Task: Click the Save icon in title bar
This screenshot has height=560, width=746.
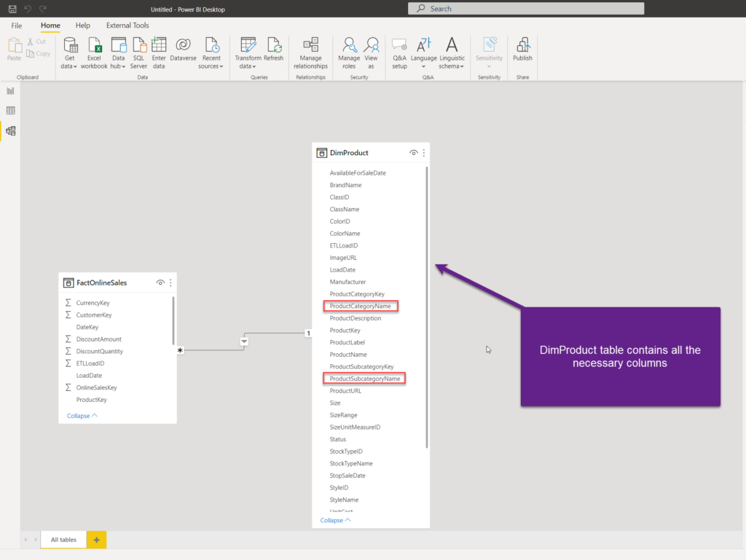Action: click(x=12, y=9)
